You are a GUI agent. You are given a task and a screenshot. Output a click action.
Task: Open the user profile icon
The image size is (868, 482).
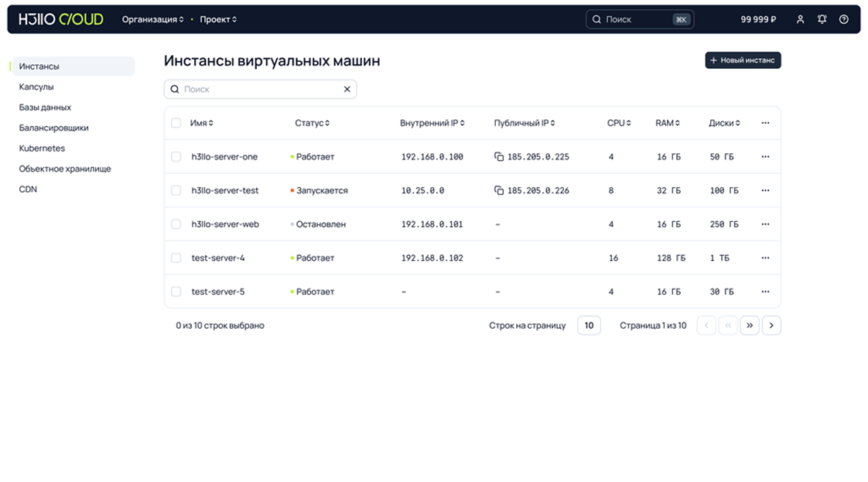coord(800,19)
